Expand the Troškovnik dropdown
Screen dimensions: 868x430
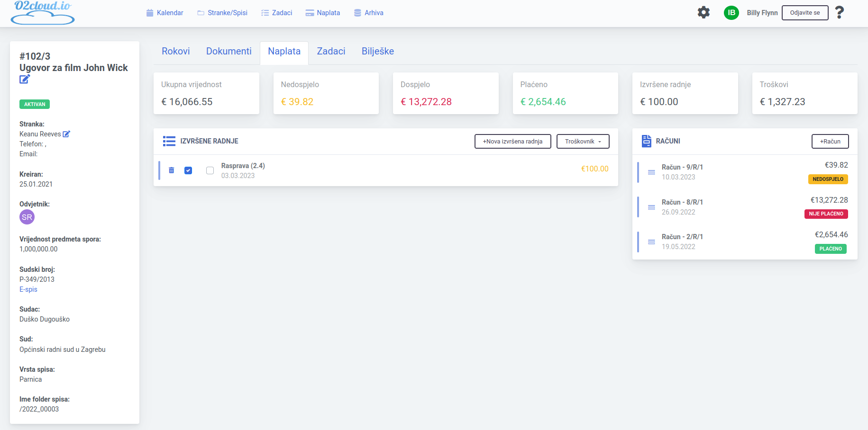583,142
